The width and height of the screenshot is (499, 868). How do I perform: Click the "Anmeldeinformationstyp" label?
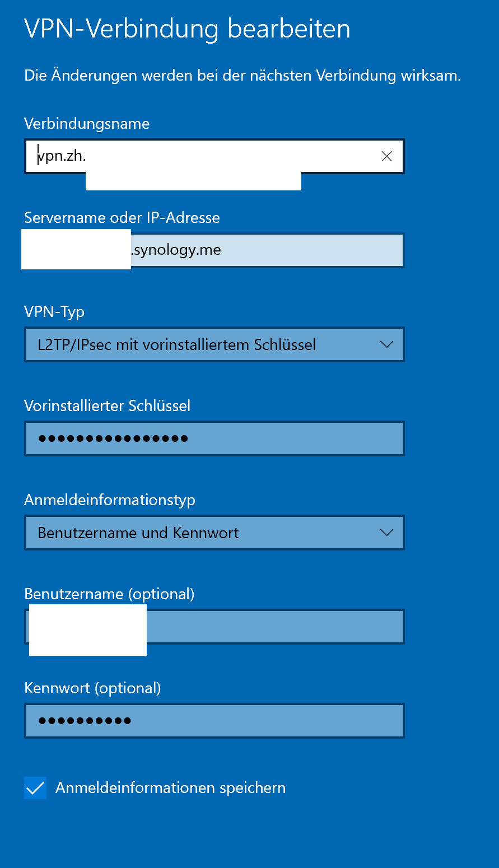coord(110,500)
